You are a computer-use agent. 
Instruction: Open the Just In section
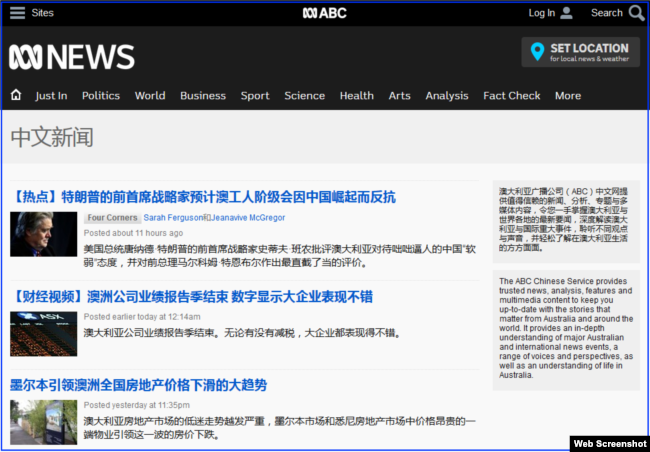click(51, 96)
